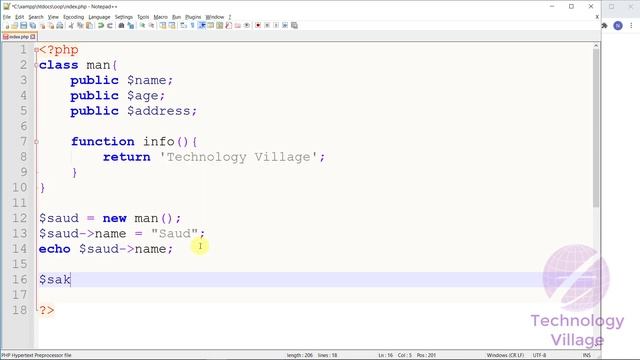Collapse the class man fold marker
Image resolution: width=640 pixels, height=360 pixels.
point(36,65)
